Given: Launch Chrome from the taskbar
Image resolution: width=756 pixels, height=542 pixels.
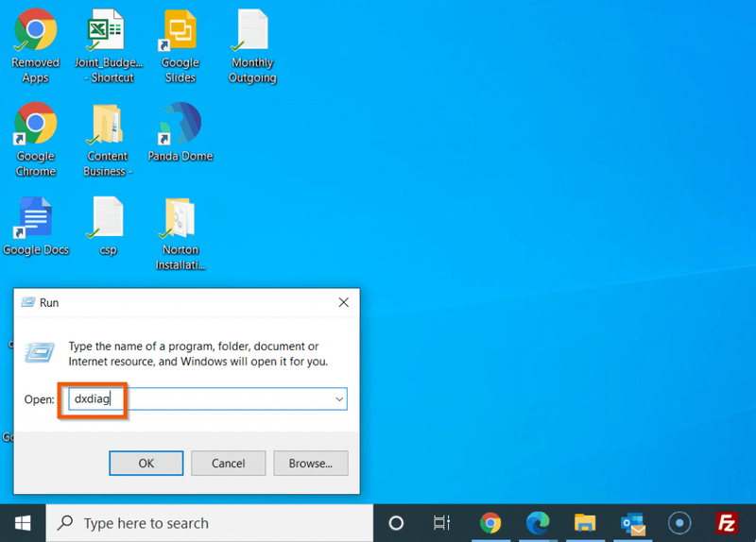Looking at the screenshot, I should point(490,523).
